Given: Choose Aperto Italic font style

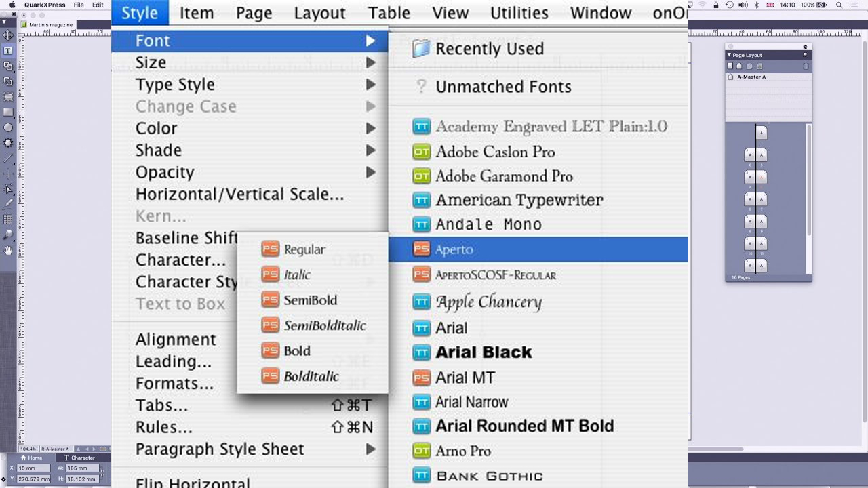Looking at the screenshot, I should coord(313,274).
